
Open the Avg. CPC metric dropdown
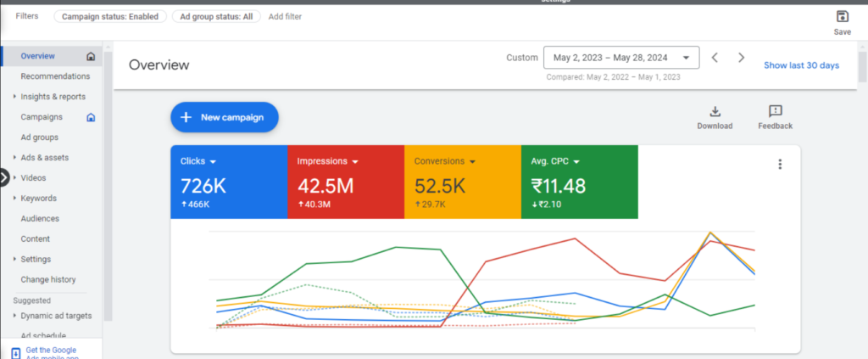[x=576, y=162]
